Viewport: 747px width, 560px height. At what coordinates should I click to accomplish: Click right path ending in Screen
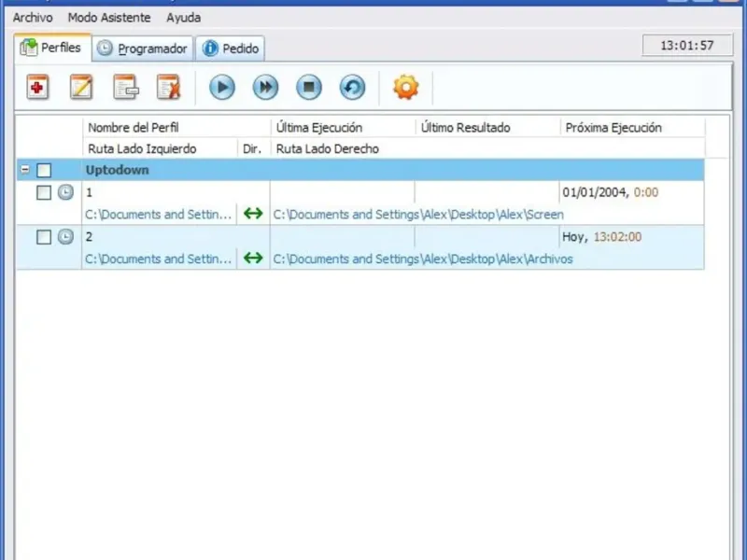[418, 215]
